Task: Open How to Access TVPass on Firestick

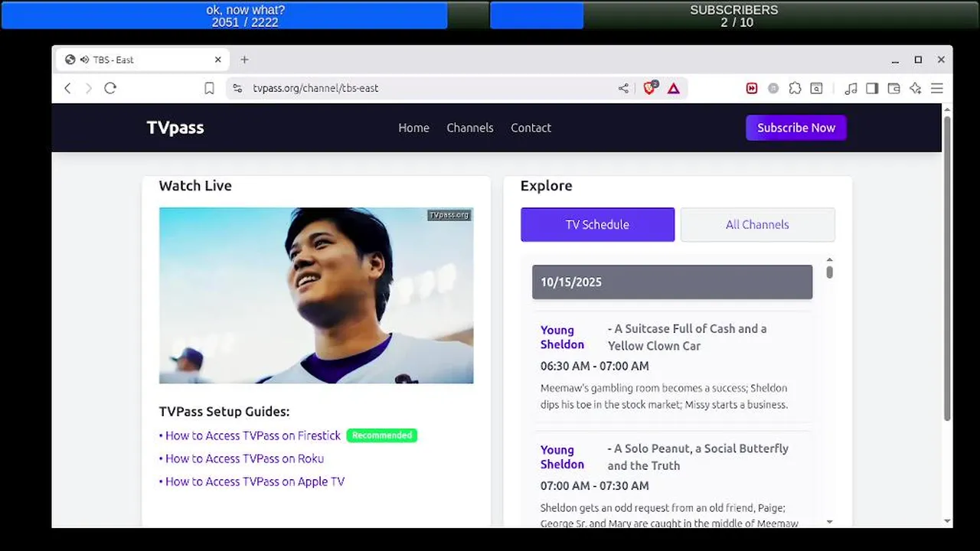Action: pos(253,435)
